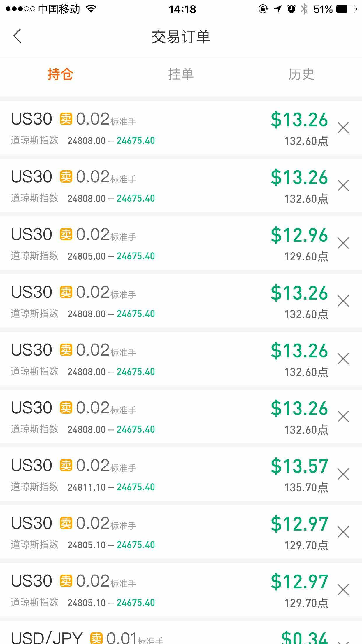Viewport: 362px width, 644px height.
Task: Tap the orange 卖 badge on the USD/JPY row
Action: coord(96,638)
